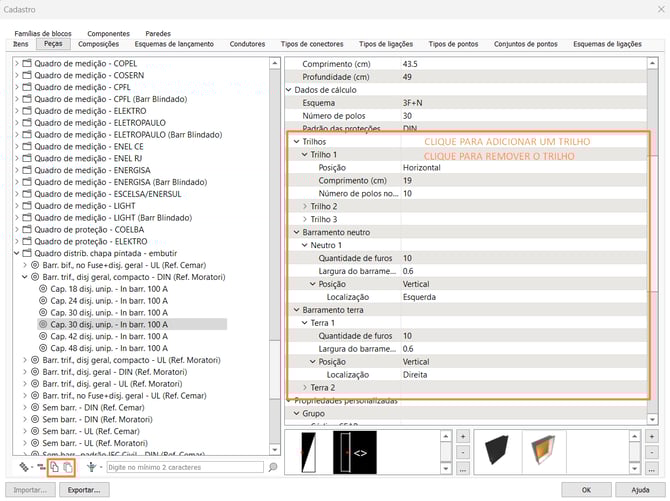Viewport: 670px width, 501px height.
Task: Click plus button next to 2D symbol thumbnails
Action: tap(462, 437)
